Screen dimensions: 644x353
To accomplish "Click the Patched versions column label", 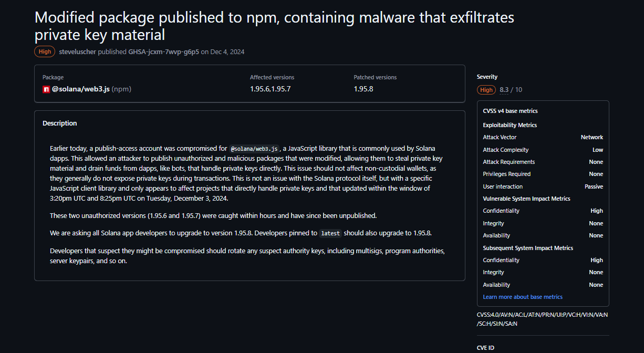I will (x=375, y=77).
